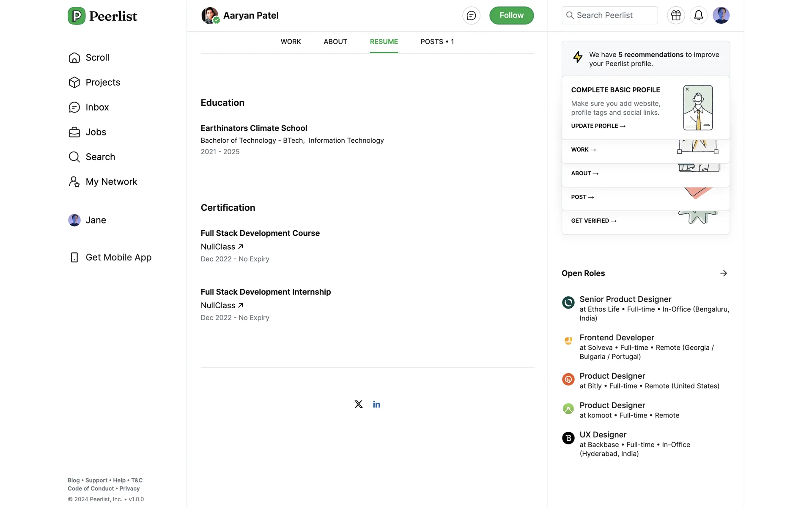Viewport: 812px width, 508px height.
Task: Follow Aaryan Patel
Action: (x=511, y=16)
